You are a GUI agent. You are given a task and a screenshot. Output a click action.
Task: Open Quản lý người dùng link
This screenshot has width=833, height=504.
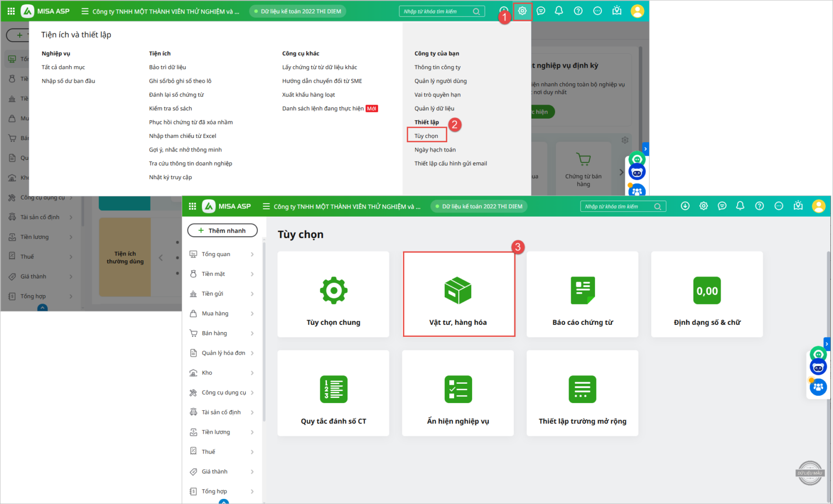coord(440,81)
